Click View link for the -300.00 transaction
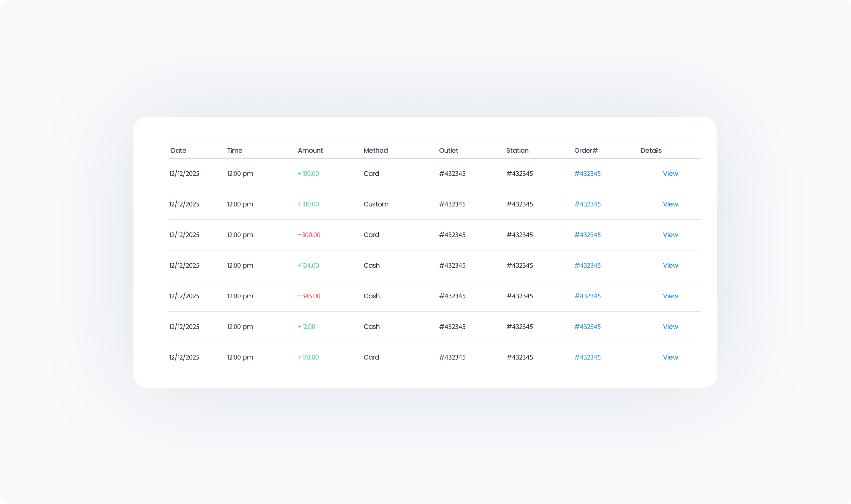This screenshot has height=504, width=851. (x=670, y=235)
